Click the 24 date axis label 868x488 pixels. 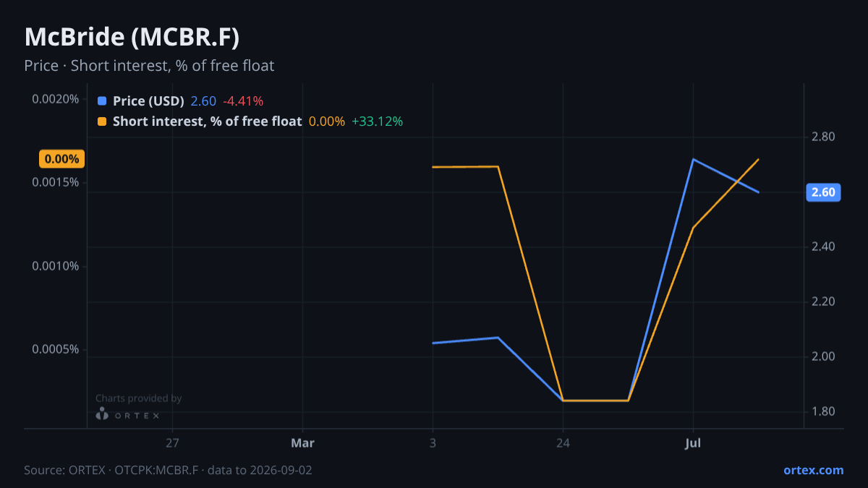(563, 442)
